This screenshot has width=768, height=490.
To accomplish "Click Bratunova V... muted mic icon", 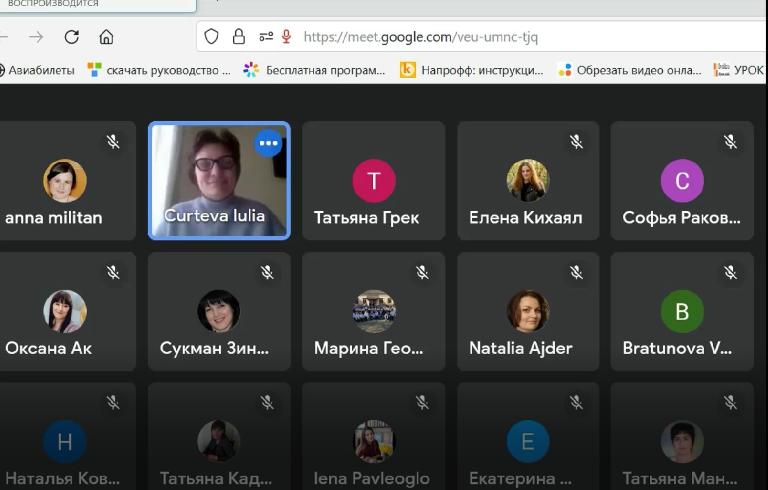I will coord(730,272).
